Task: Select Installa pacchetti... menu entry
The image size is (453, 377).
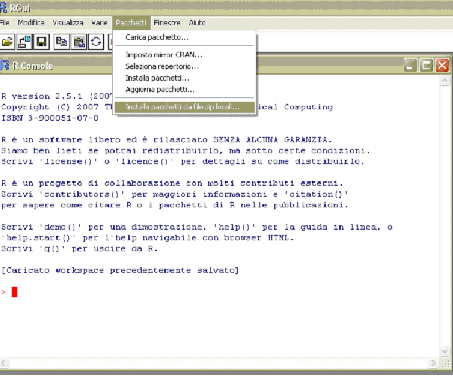Action: [185, 78]
